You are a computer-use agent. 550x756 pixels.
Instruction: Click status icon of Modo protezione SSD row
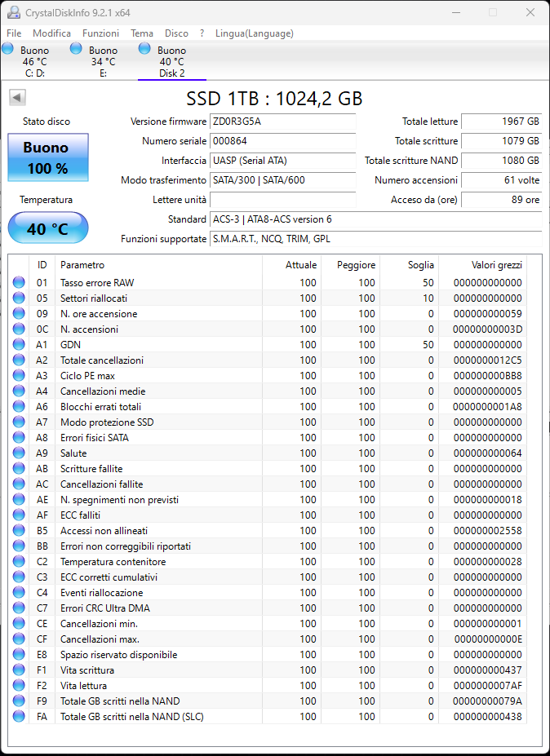(x=19, y=422)
